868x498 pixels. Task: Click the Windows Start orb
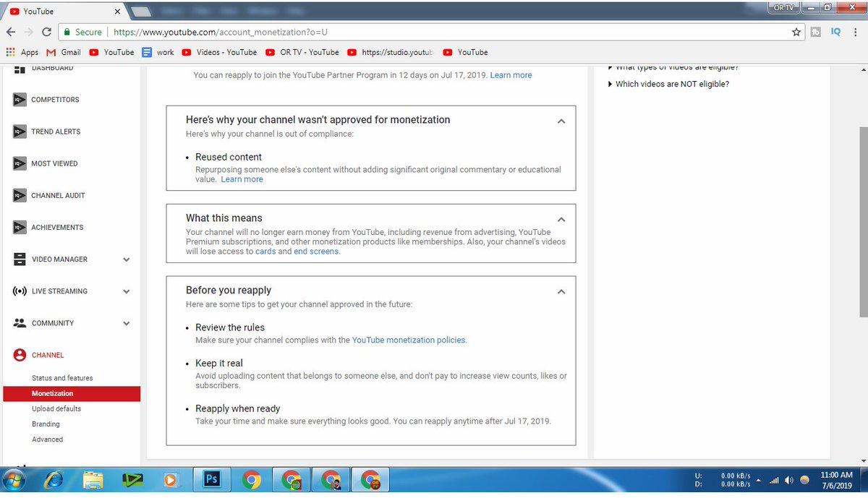(14, 480)
